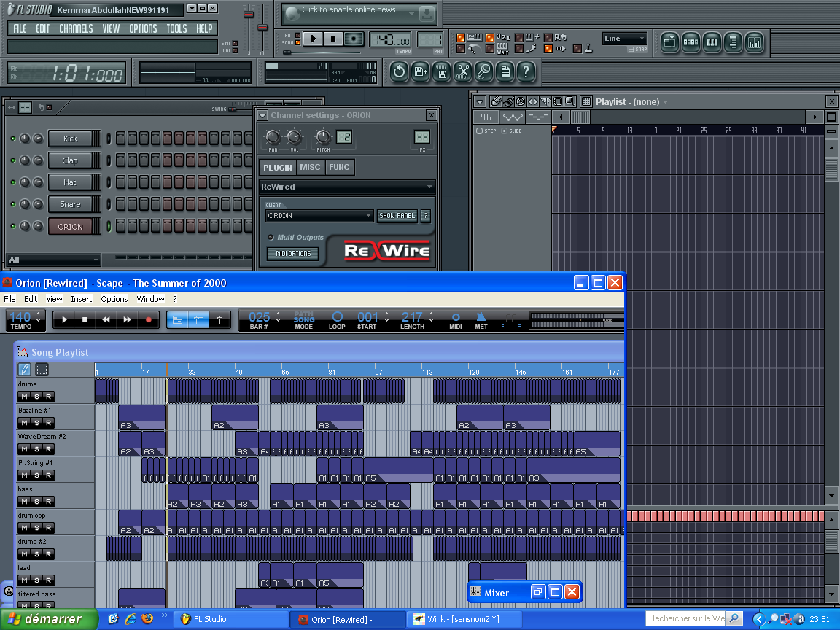Click MIDI OPTIONS button
Screen dimensions: 840x630
tap(293, 254)
